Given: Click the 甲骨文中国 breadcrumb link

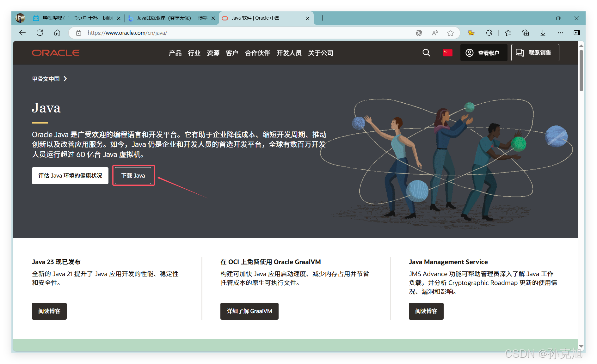Looking at the screenshot, I should coord(46,79).
